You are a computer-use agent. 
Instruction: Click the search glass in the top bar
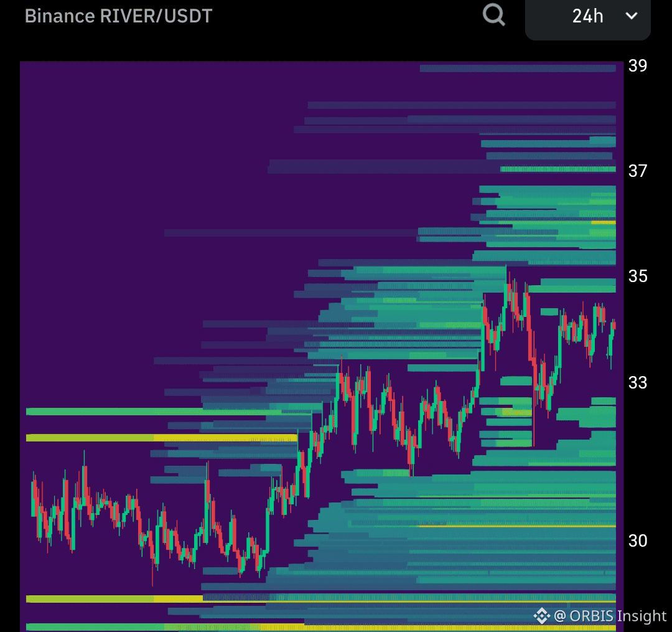pyautogui.click(x=495, y=16)
